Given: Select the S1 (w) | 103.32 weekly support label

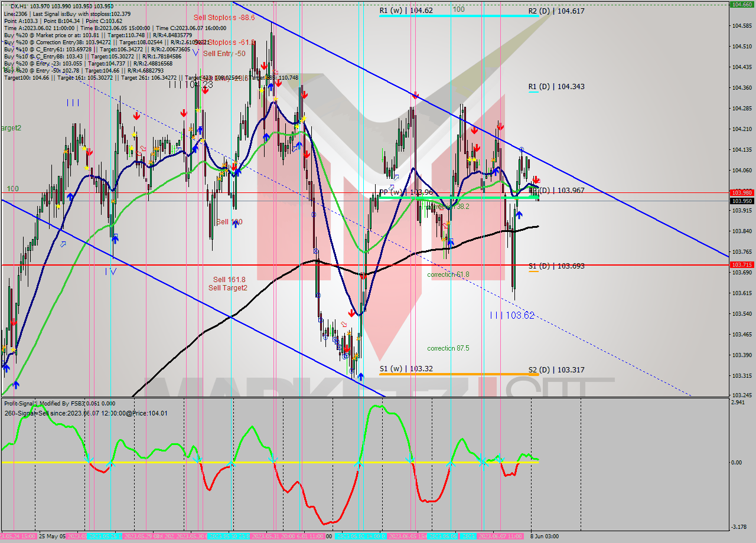Looking at the screenshot, I should 406,368.
